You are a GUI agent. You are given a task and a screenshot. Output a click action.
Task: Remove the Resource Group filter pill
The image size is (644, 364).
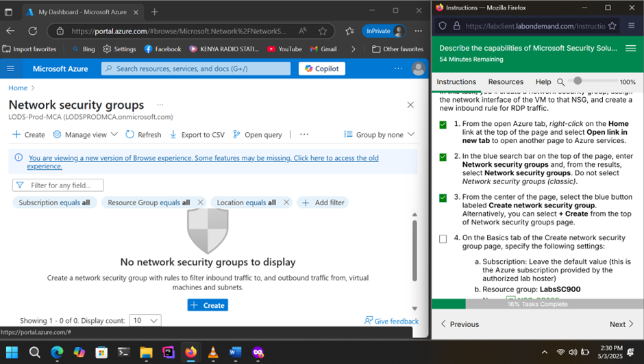(x=201, y=203)
